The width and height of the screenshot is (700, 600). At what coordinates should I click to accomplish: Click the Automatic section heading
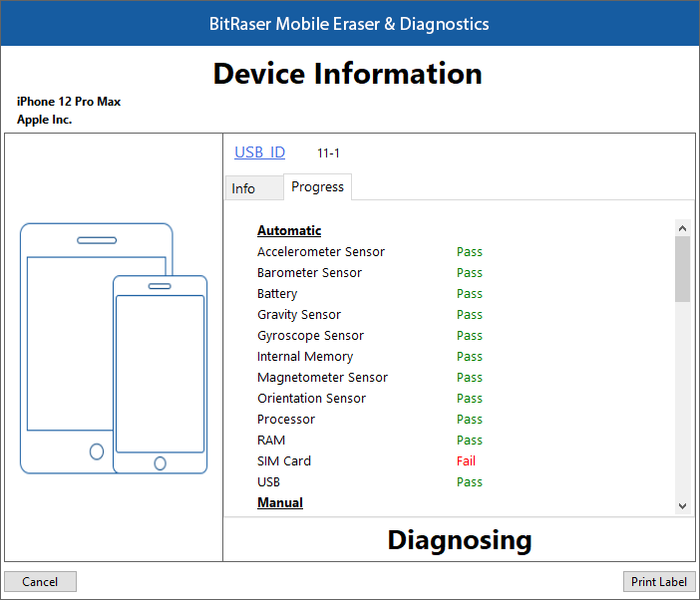click(289, 230)
